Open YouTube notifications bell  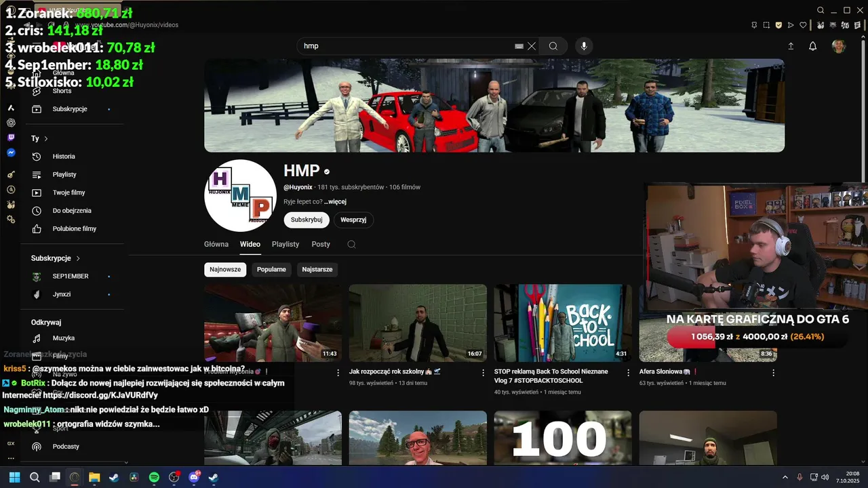click(812, 46)
